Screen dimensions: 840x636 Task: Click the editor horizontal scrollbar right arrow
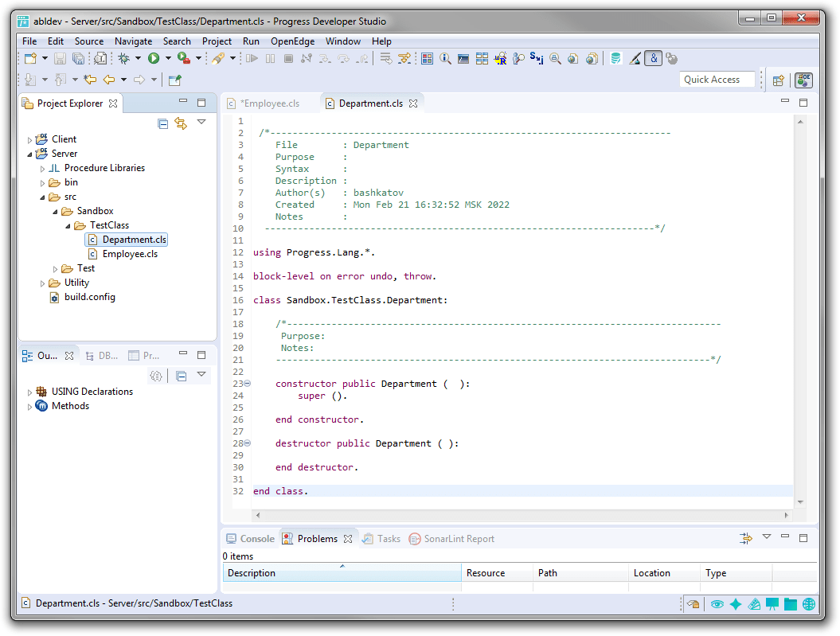[x=786, y=515]
